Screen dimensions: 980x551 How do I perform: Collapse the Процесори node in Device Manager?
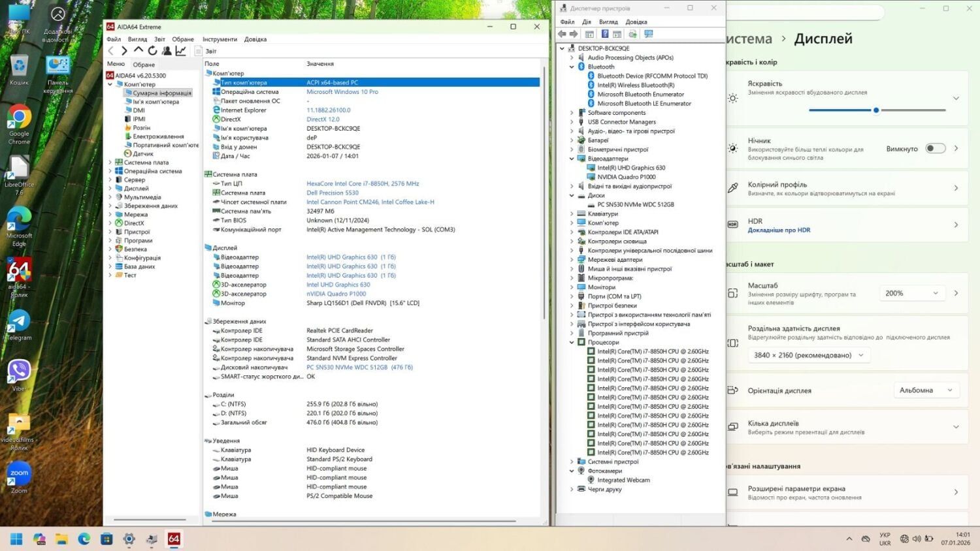[x=572, y=342]
